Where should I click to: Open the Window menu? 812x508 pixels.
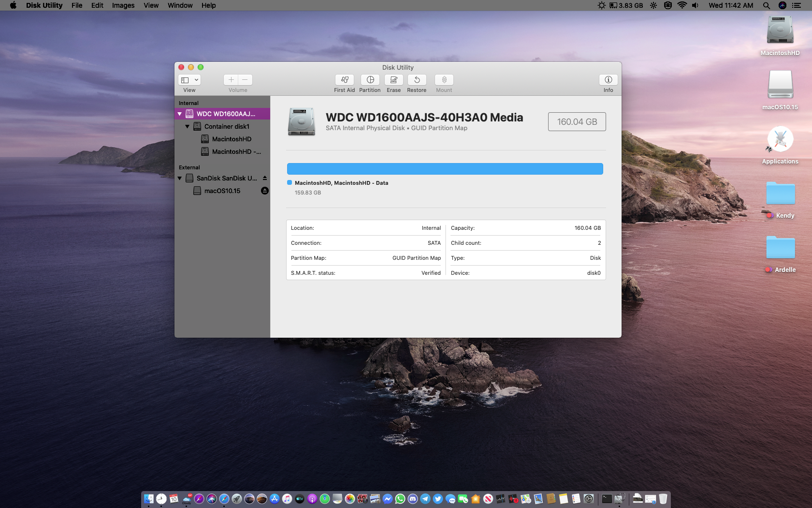pos(180,5)
